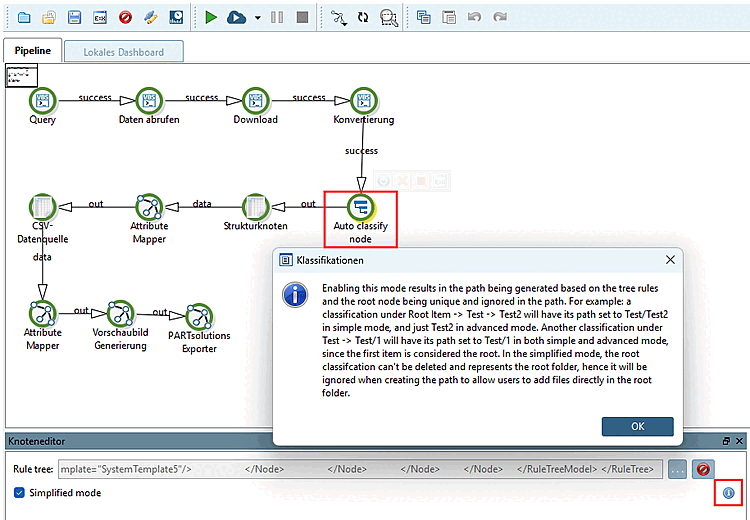Stop pipeline execution with grey square
750x520 pixels.
tap(302, 18)
